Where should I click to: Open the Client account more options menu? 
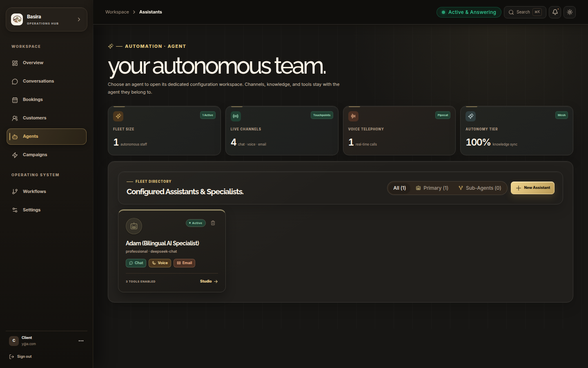pos(81,341)
